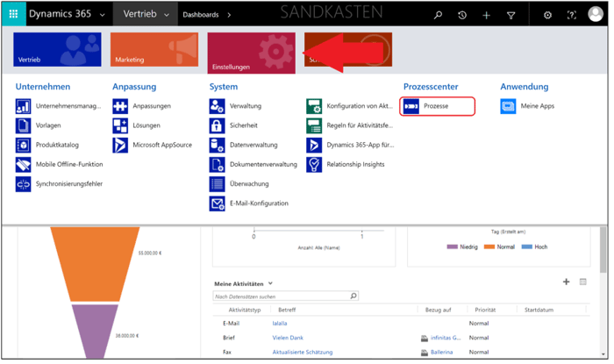Click the orange funnel chart segment

tap(95, 264)
